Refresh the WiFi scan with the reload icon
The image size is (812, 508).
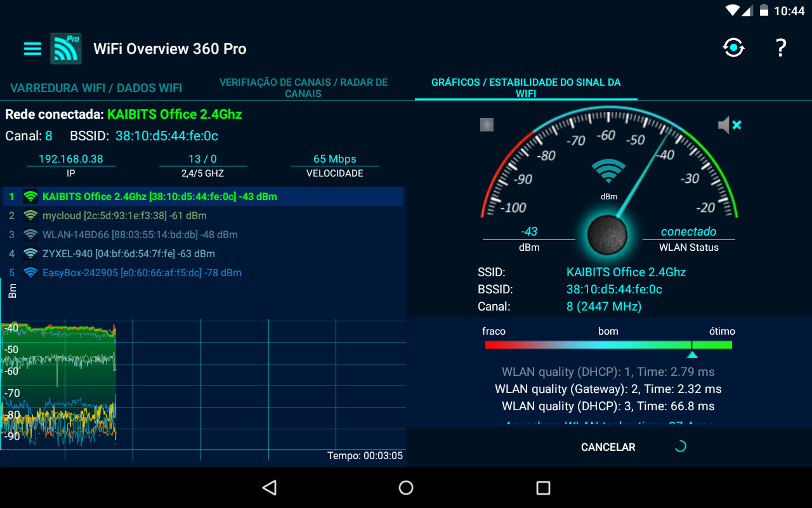pyautogui.click(x=733, y=48)
